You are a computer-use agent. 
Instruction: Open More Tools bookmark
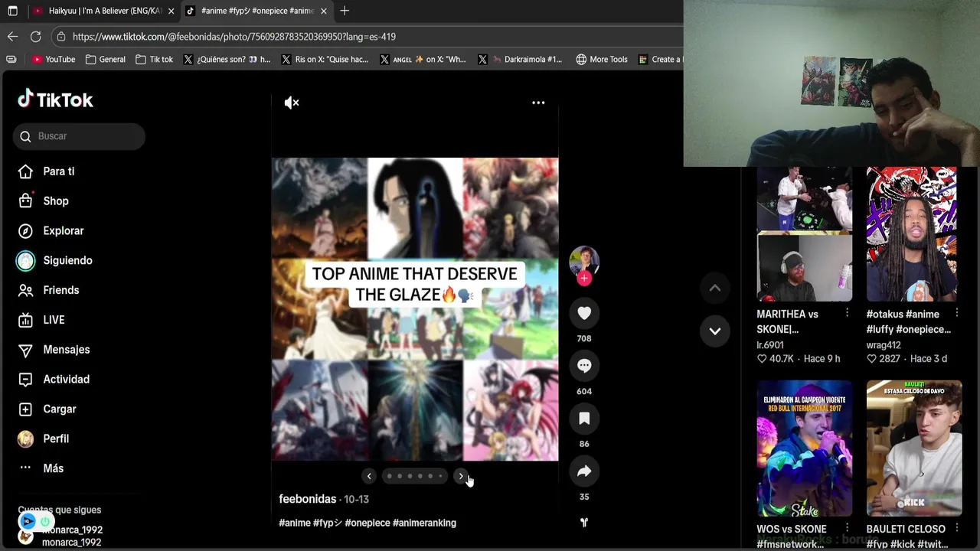click(x=602, y=59)
